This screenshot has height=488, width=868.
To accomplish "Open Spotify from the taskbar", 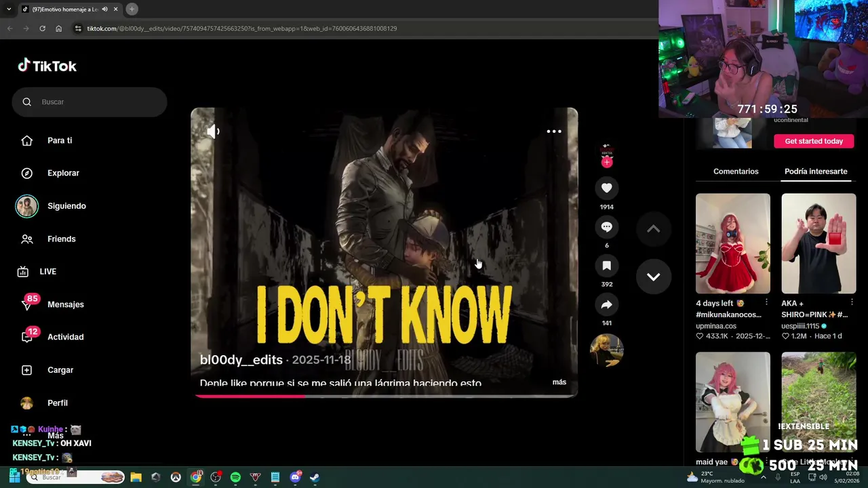I will point(235,477).
